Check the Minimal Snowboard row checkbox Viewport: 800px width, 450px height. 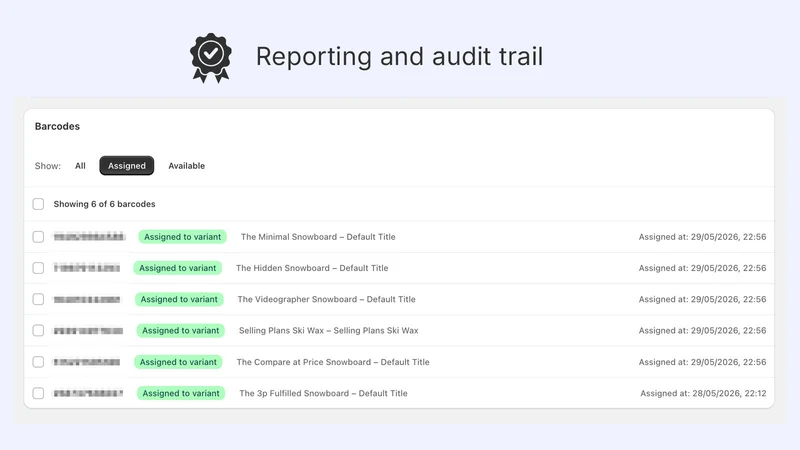(x=38, y=237)
